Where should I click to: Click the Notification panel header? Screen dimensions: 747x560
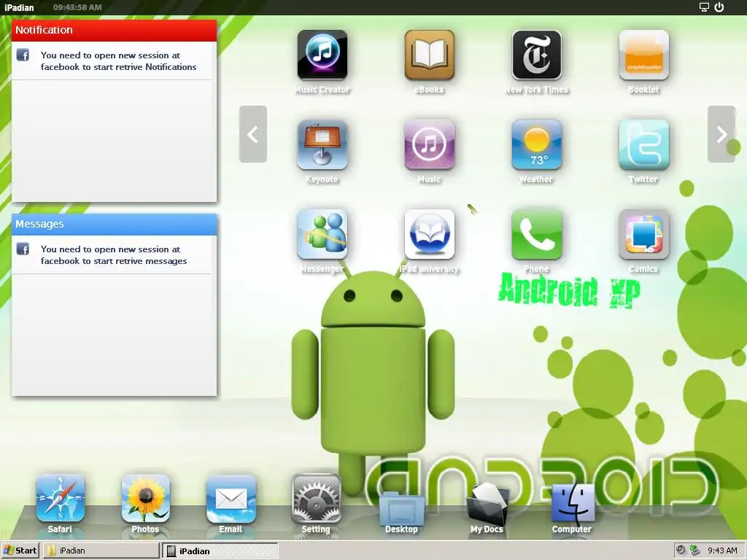tap(115, 30)
